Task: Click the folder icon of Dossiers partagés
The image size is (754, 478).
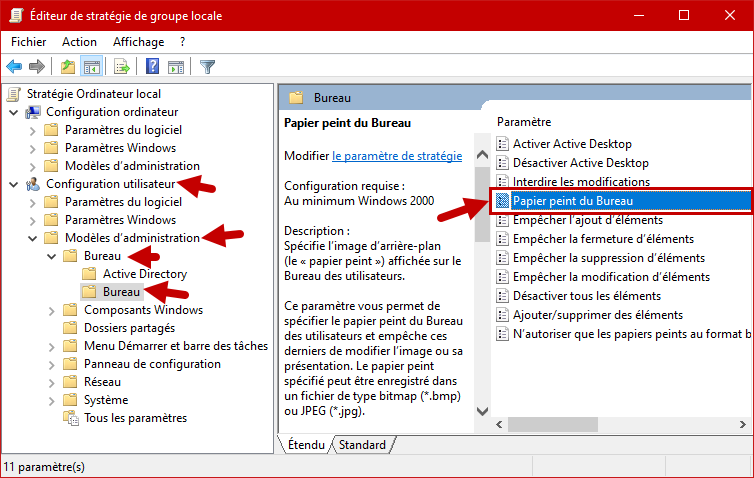Action: [70, 328]
